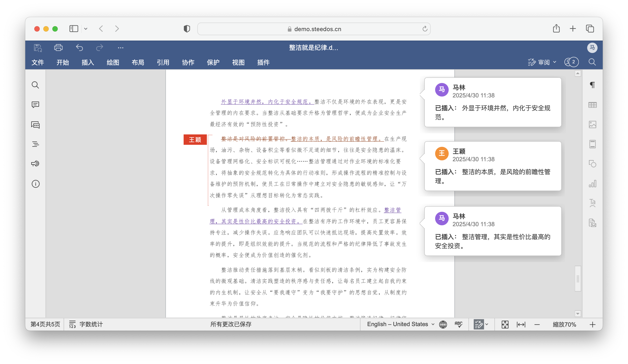The height and width of the screenshot is (364, 628).
Task: Switch to the 引用 tab
Action: tap(163, 62)
